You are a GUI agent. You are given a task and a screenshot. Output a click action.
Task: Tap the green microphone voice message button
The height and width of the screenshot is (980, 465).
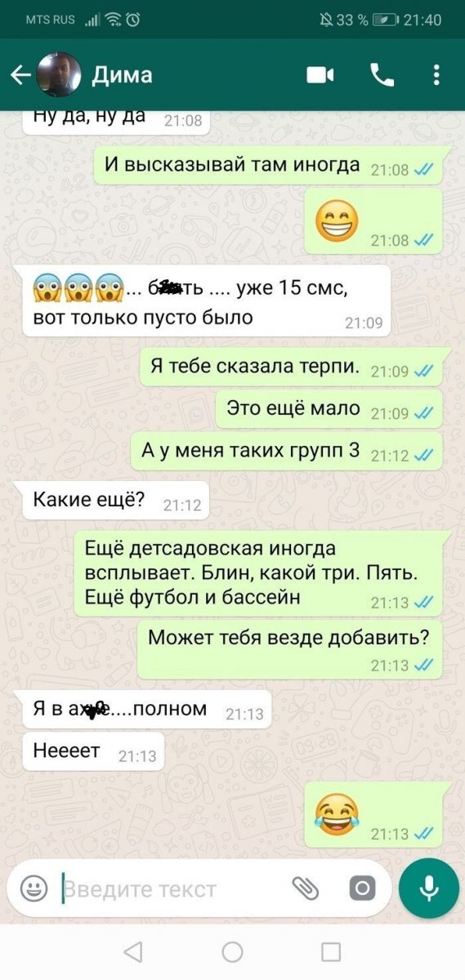click(x=429, y=889)
